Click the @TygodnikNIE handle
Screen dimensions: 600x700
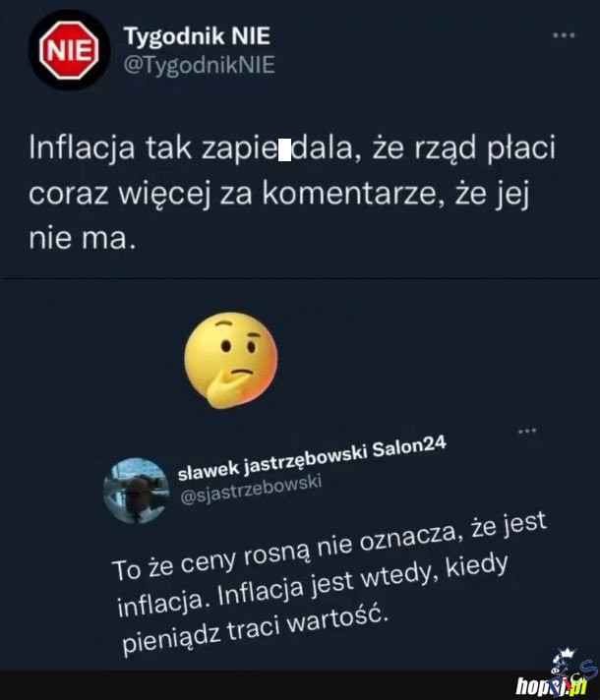(199, 66)
